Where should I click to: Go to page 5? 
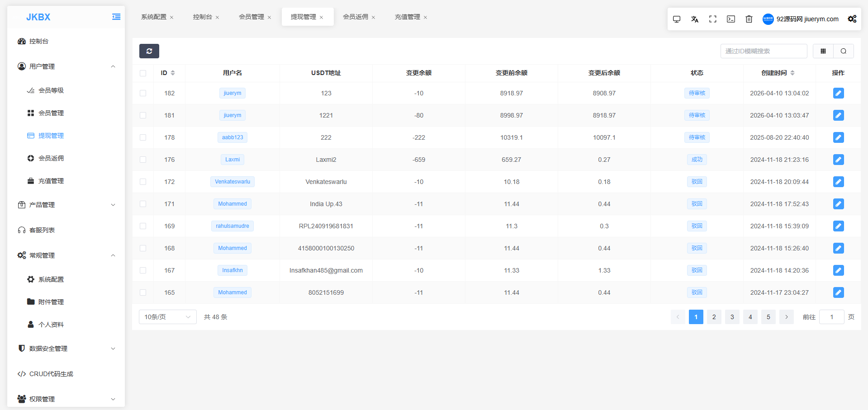click(768, 317)
